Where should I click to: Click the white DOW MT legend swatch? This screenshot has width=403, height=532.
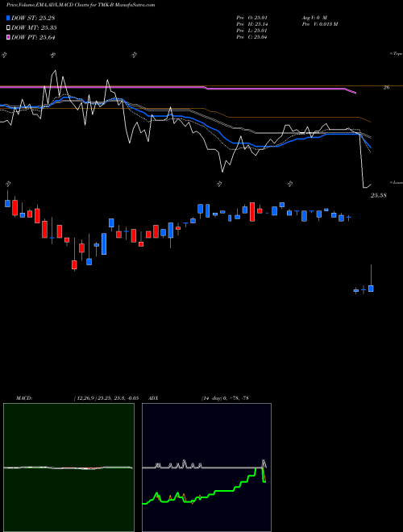(8, 28)
